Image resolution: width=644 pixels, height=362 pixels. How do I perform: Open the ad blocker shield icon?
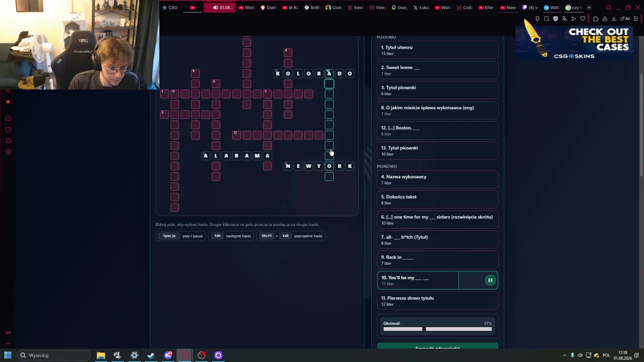[555, 19]
